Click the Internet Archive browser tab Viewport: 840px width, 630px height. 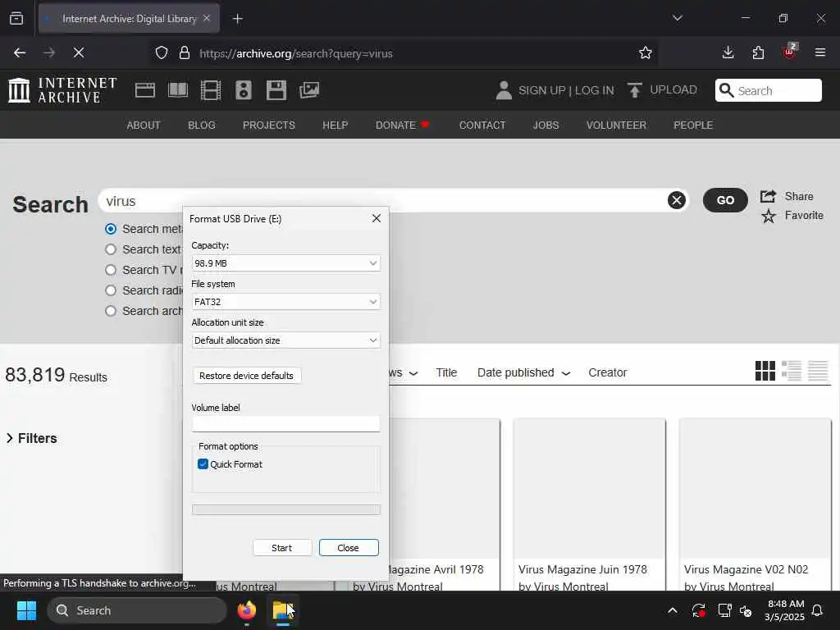[129, 19]
